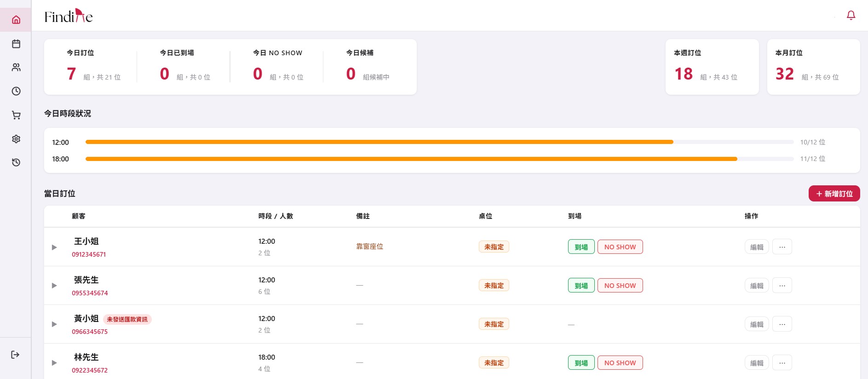Image resolution: width=868 pixels, height=379 pixels.
Task: Click the 今日訂位 stat card
Action: click(x=94, y=67)
